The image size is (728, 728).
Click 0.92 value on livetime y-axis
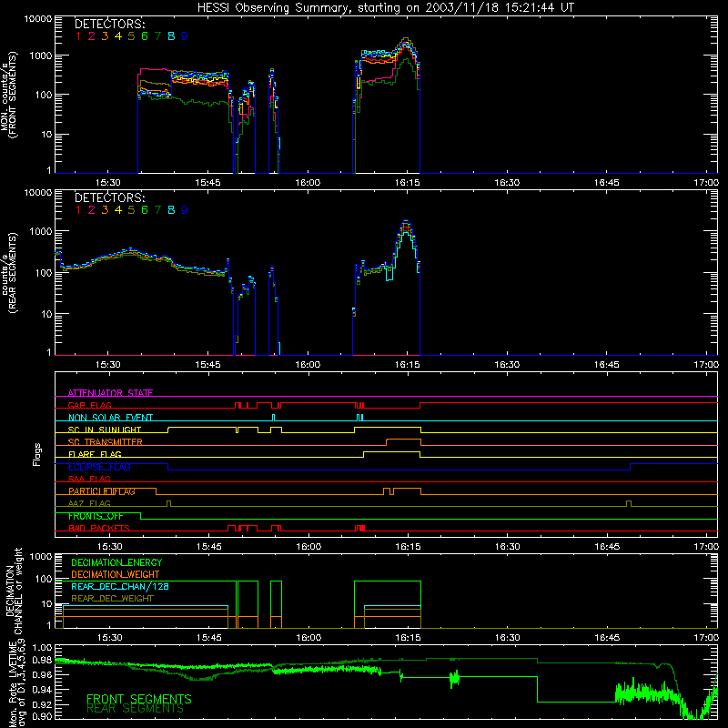coord(42,704)
